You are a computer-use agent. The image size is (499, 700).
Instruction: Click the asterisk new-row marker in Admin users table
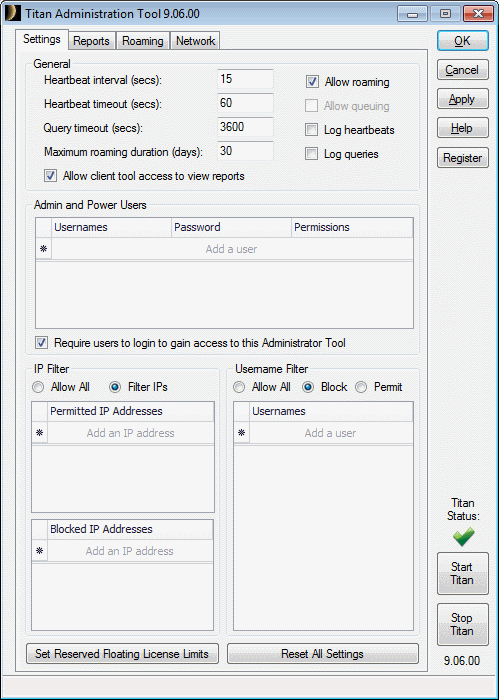(x=43, y=249)
